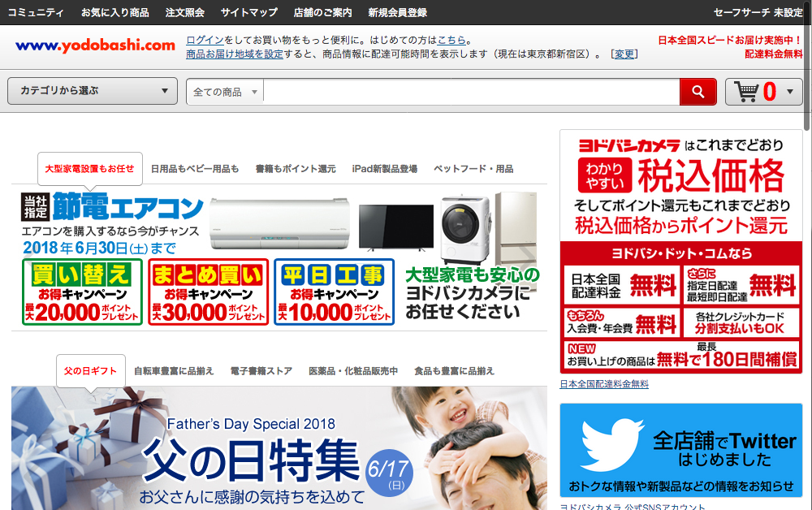This screenshot has height=510, width=812.
Task: Click ヨドバシカメラ 公式SNSアカウント link
Action: coord(633,507)
